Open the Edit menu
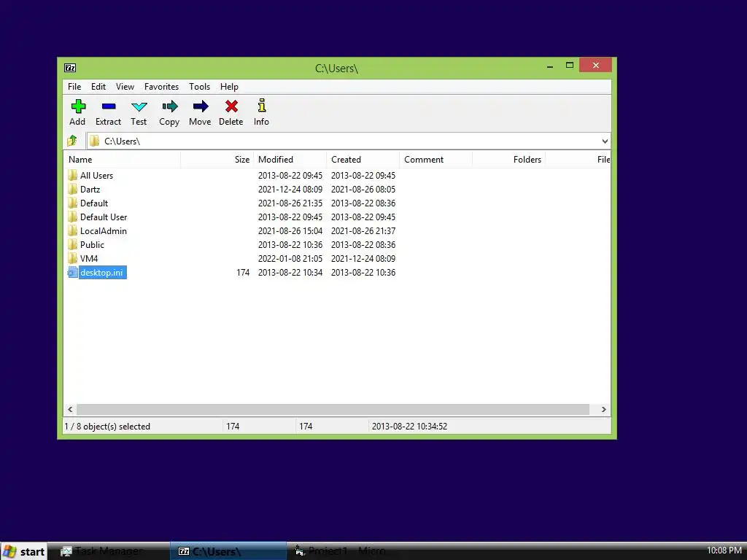The height and width of the screenshot is (560, 747). click(98, 87)
